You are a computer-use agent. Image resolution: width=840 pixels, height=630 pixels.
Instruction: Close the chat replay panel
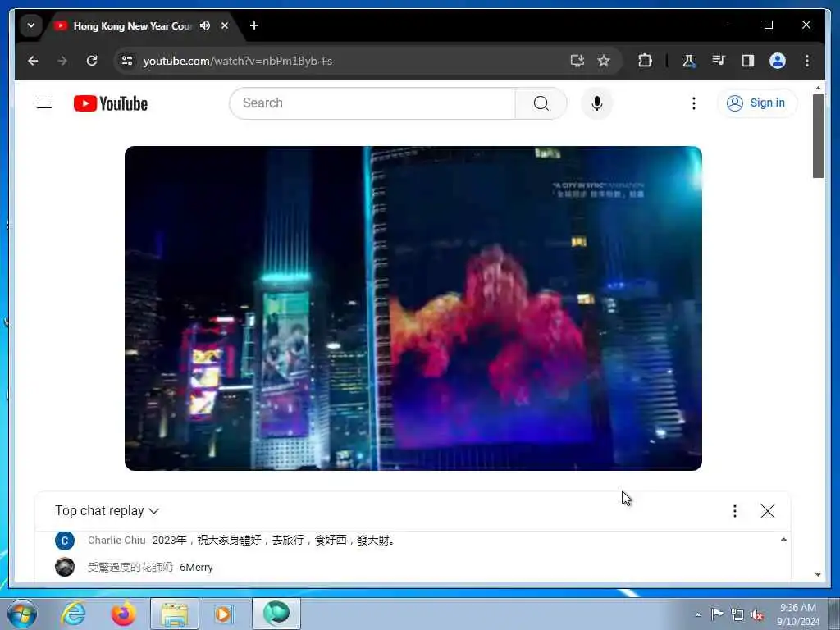[x=767, y=511]
